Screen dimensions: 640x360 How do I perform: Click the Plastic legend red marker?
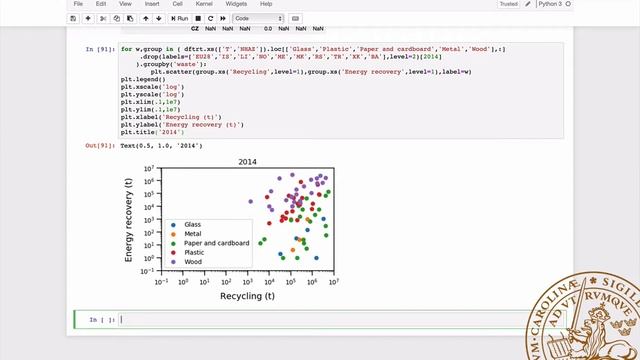(x=173, y=253)
